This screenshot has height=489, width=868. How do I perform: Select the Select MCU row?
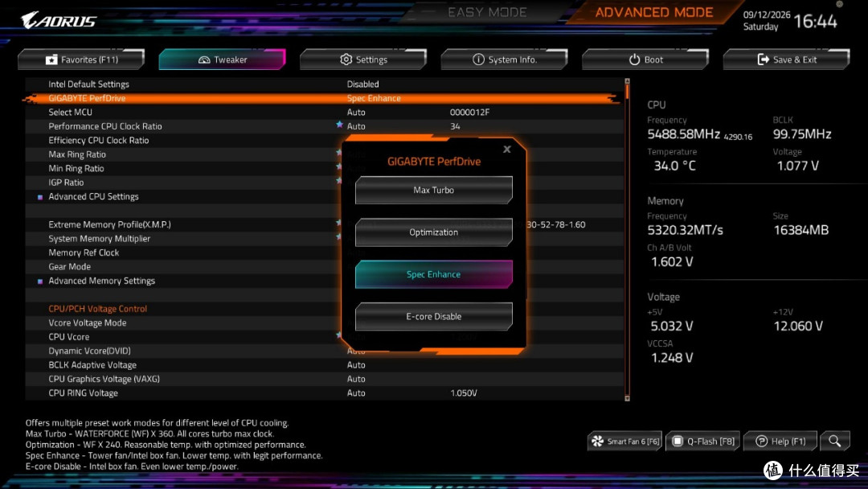325,113
